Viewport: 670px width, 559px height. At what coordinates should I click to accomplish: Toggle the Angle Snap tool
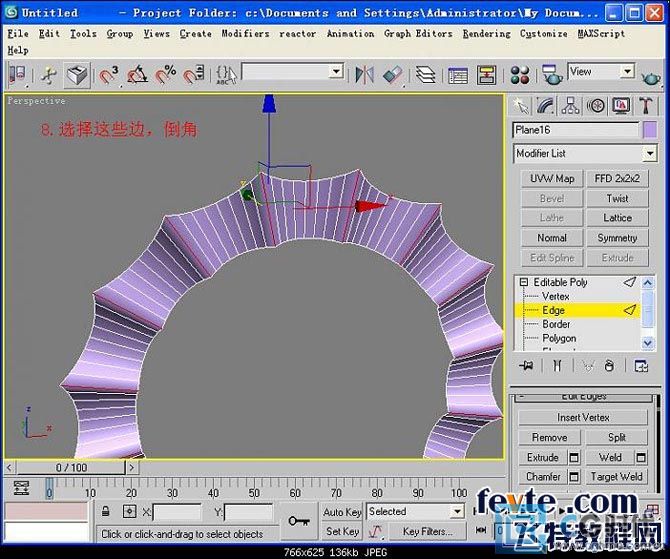tap(137, 76)
